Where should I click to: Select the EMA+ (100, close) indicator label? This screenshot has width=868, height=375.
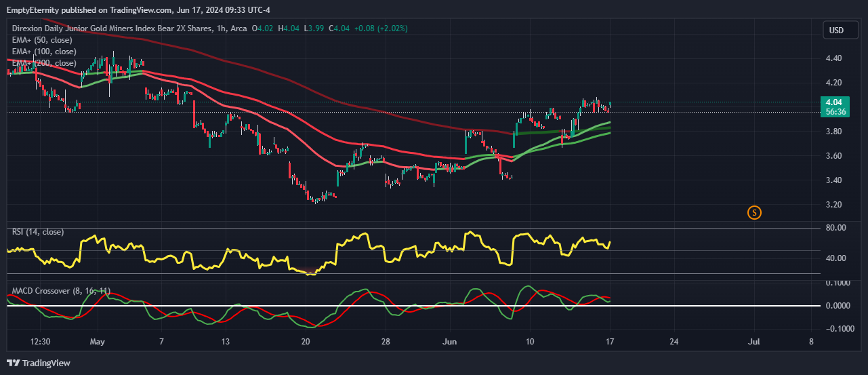(44, 52)
